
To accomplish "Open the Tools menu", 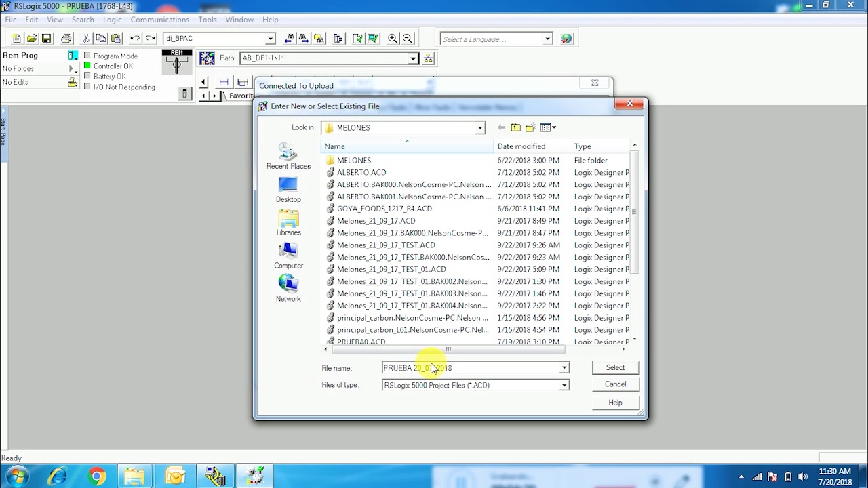I will coord(208,20).
